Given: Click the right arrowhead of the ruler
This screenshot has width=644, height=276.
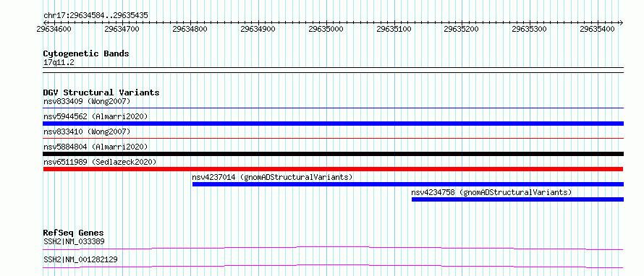Looking at the screenshot, I should tap(622, 22).
